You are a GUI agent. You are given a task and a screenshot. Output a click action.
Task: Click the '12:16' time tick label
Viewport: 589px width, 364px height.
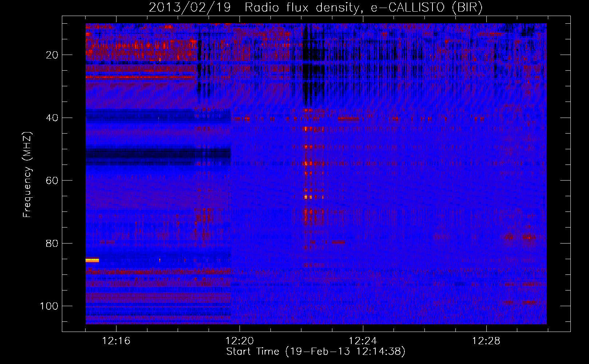116,341
